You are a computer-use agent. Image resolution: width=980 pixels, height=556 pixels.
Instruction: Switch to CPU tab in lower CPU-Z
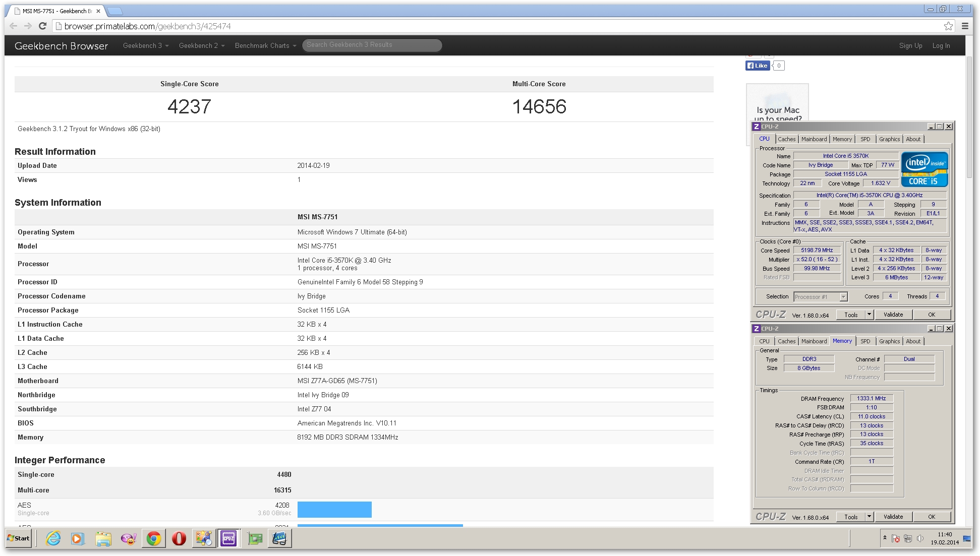click(765, 341)
